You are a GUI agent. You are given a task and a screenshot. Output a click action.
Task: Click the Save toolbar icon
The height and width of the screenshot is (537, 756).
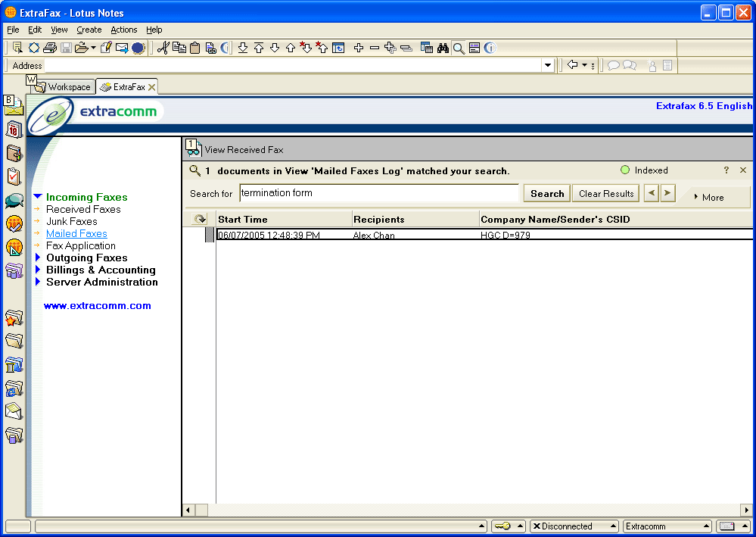point(66,47)
